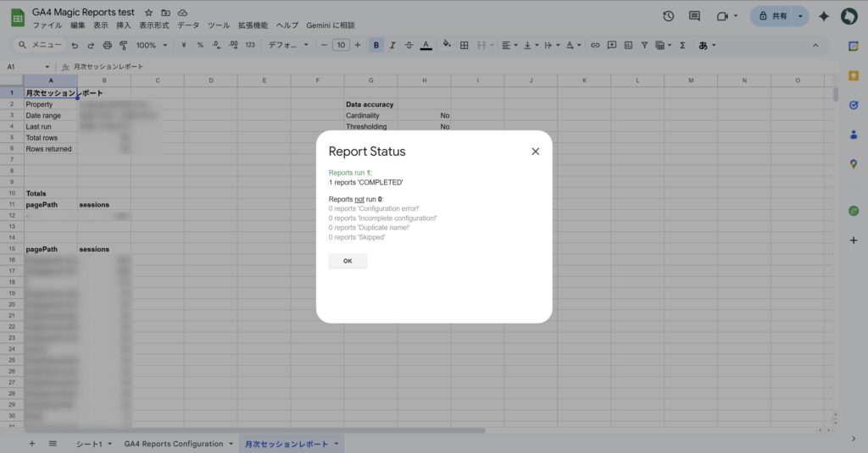Open the ヘルプ menu
This screenshot has width=868, height=453.
click(287, 25)
